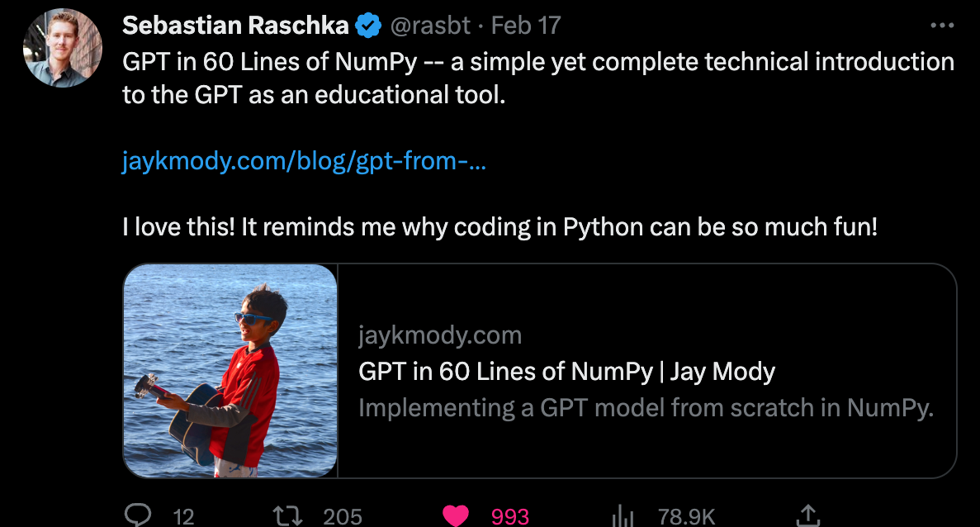Open the reply comment icon
Viewport: 980px width, 527px height.
tap(138, 515)
